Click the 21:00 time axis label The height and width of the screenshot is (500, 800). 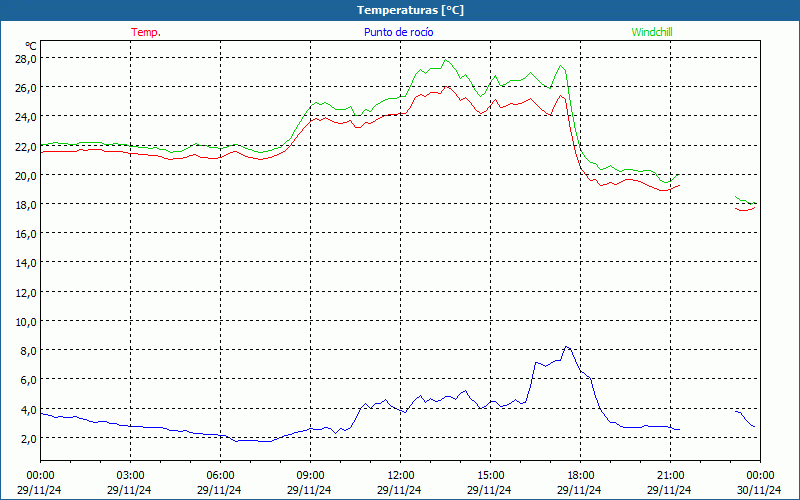pyautogui.click(x=670, y=476)
